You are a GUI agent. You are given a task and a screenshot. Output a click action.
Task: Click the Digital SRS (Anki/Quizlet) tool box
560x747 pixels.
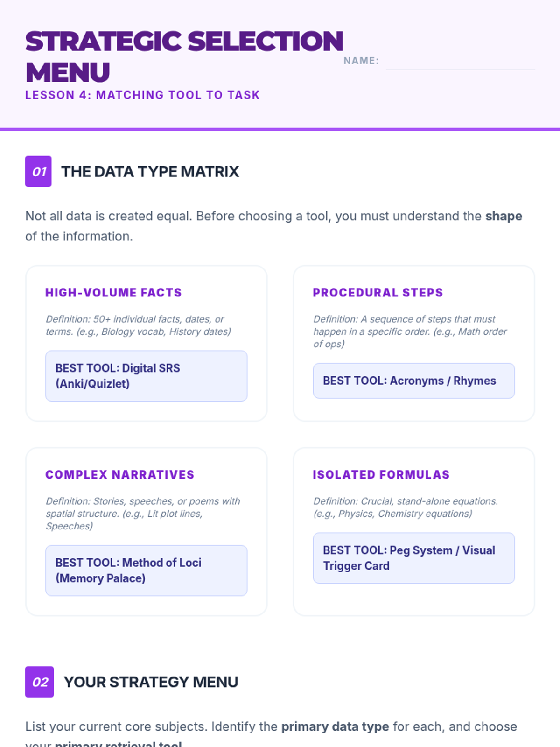(x=147, y=376)
